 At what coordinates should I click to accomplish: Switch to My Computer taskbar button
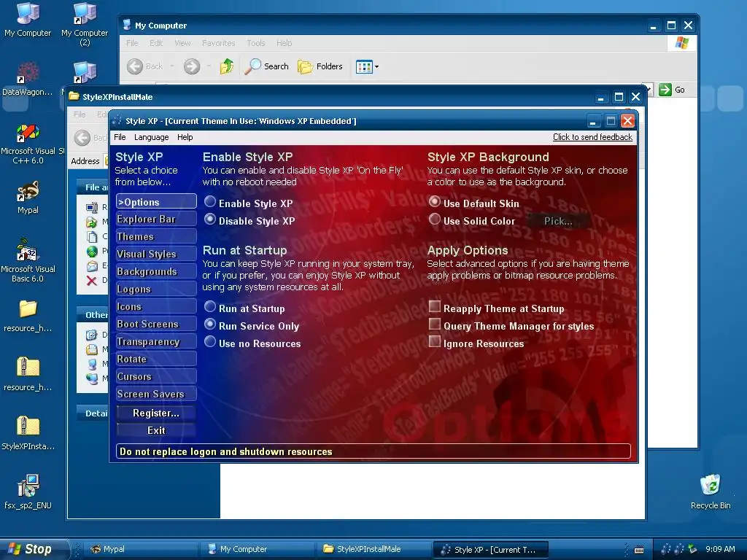click(x=258, y=549)
